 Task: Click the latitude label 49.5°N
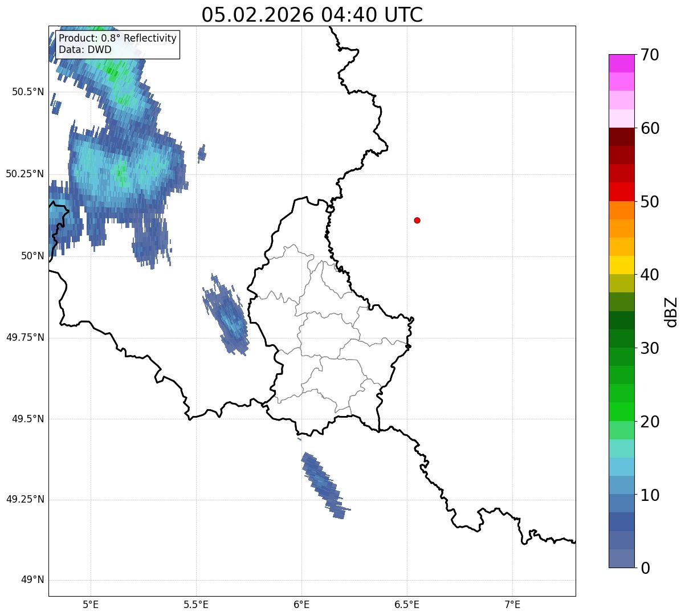click(28, 419)
